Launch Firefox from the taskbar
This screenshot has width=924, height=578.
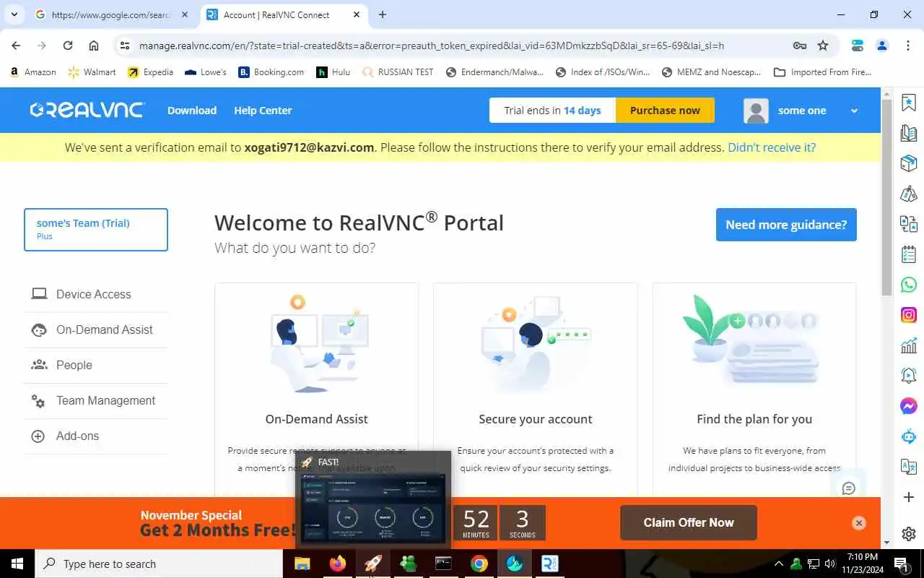338,564
